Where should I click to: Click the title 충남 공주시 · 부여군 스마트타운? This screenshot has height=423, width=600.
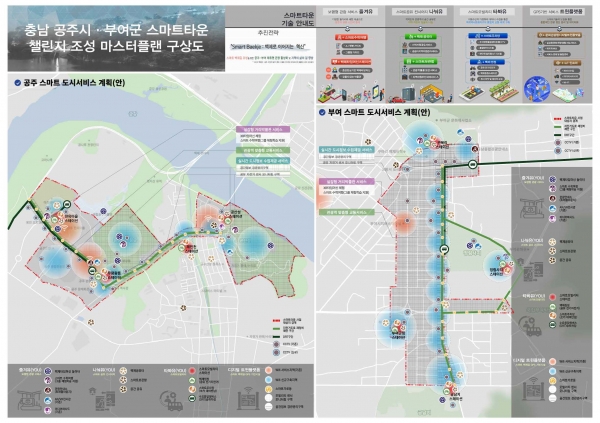pos(116,29)
